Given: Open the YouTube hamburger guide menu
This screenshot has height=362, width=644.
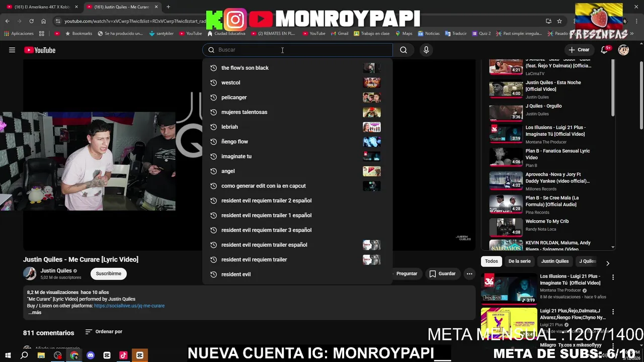Looking at the screenshot, I should pos(12,50).
